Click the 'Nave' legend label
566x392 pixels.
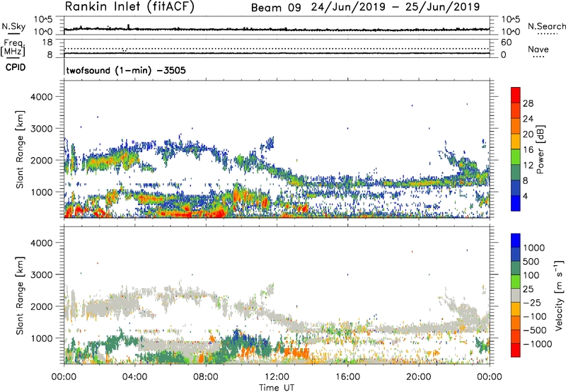[x=538, y=50]
